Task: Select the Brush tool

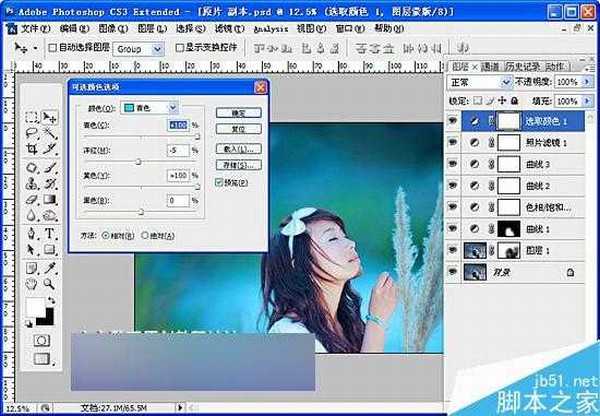Action: [x=50, y=168]
